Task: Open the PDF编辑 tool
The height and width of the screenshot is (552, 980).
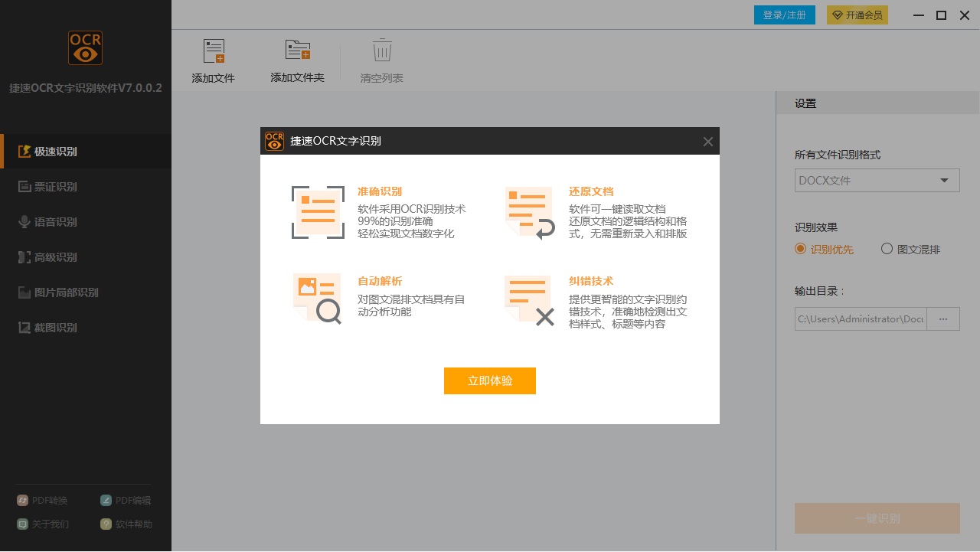Action: point(125,500)
